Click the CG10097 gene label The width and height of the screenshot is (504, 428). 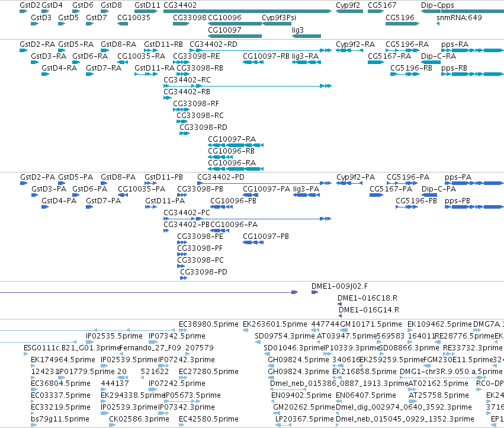pos(224,30)
